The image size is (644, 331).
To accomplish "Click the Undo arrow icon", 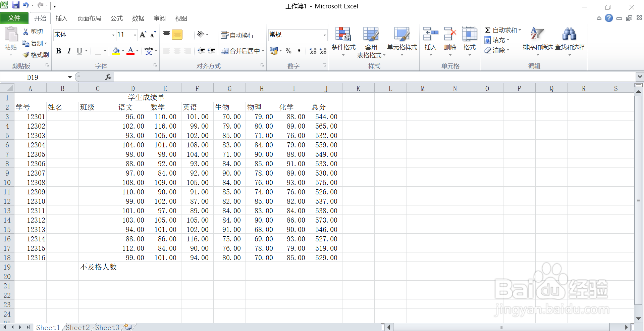I will tap(26, 5).
